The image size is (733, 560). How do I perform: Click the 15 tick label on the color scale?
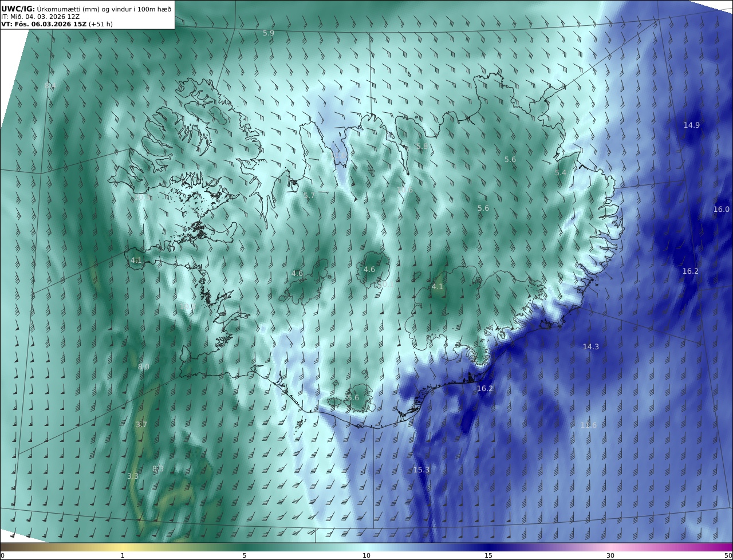click(488, 555)
